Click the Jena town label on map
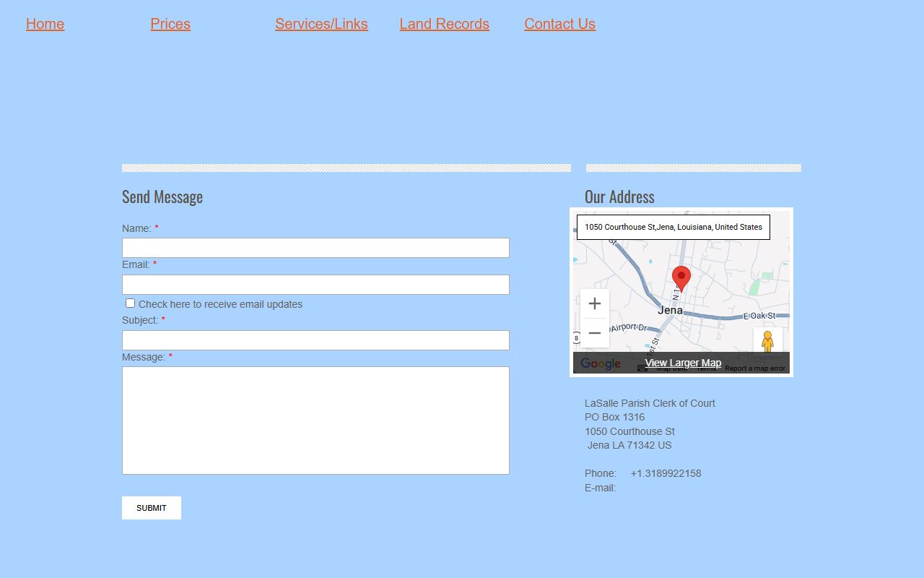The width and height of the screenshot is (924, 578). 670,310
